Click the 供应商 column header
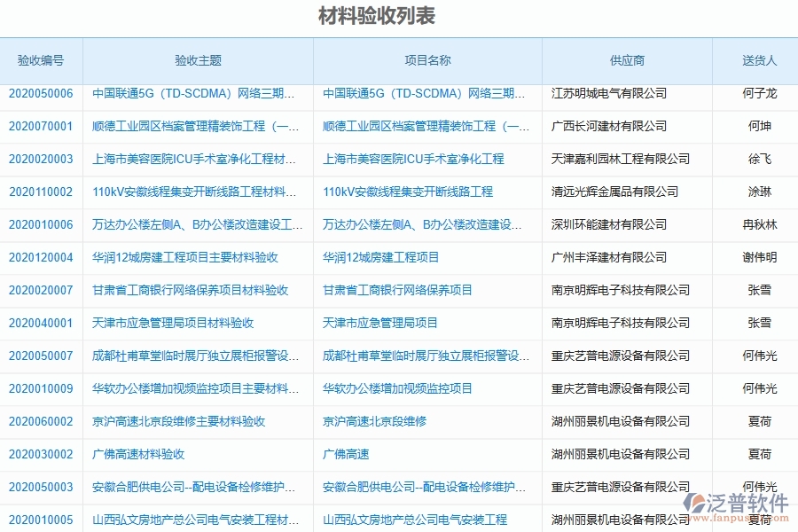Image resolution: width=798 pixels, height=532 pixels. [x=628, y=60]
